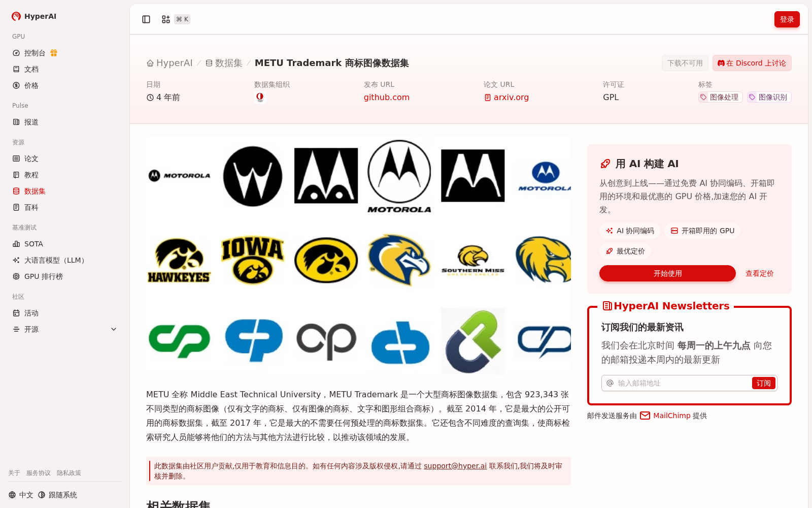Open 服务协议 terms footer link
Viewport: 812px width, 508px height.
pyautogui.click(x=39, y=473)
